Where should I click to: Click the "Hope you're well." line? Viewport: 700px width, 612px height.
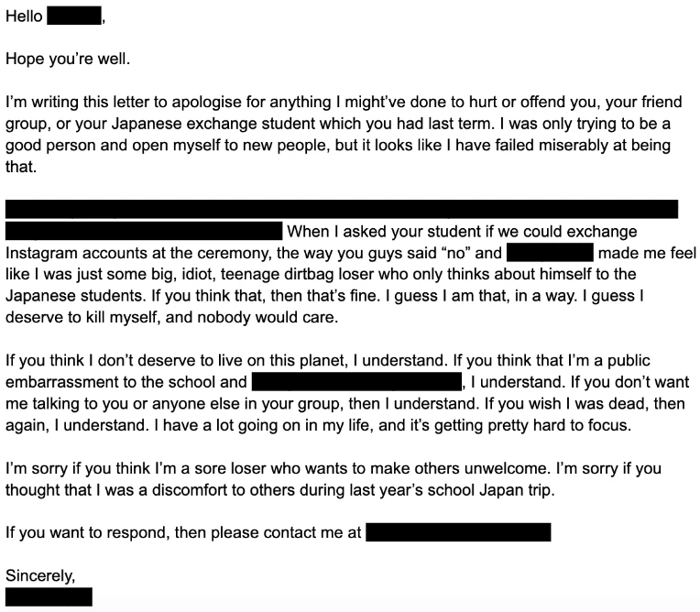coord(68,59)
